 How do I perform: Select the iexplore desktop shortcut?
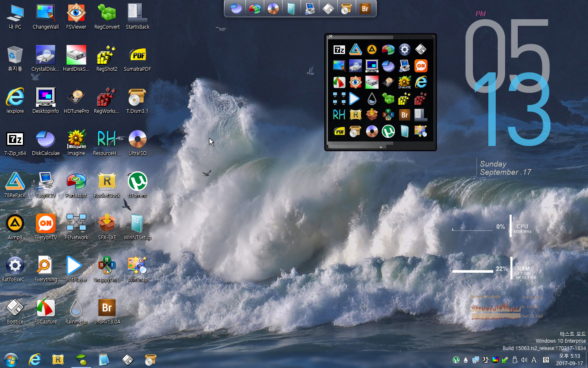[x=15, y=101]
